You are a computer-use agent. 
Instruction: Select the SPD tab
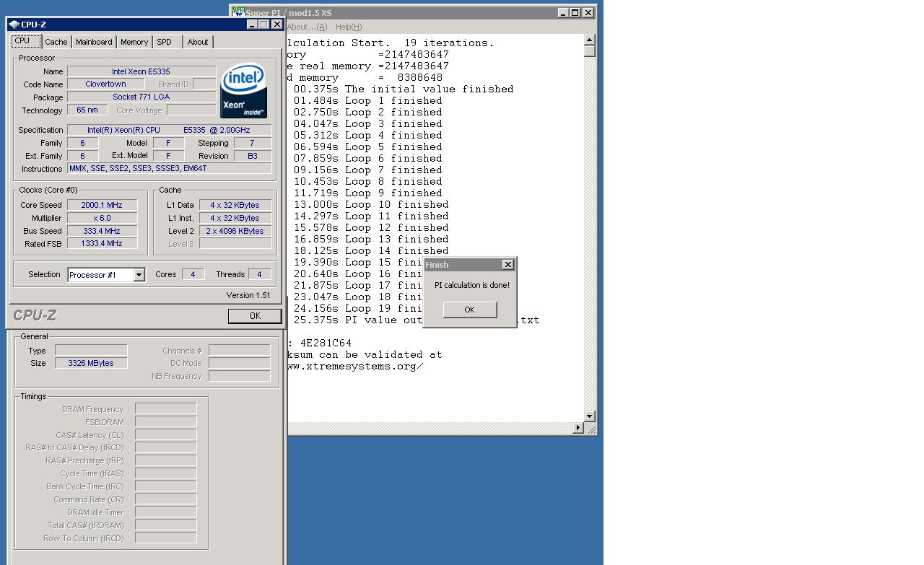click(x=165, y=42)
